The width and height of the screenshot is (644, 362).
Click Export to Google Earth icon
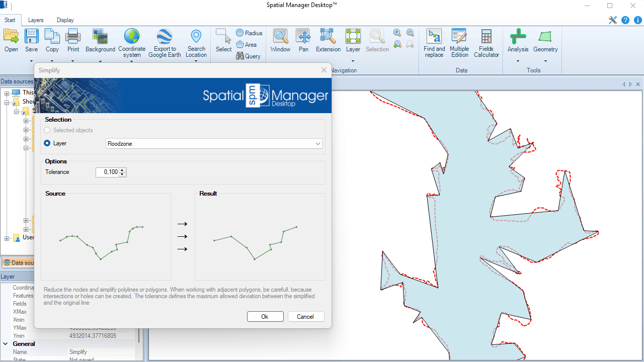(x=165, y=36)
